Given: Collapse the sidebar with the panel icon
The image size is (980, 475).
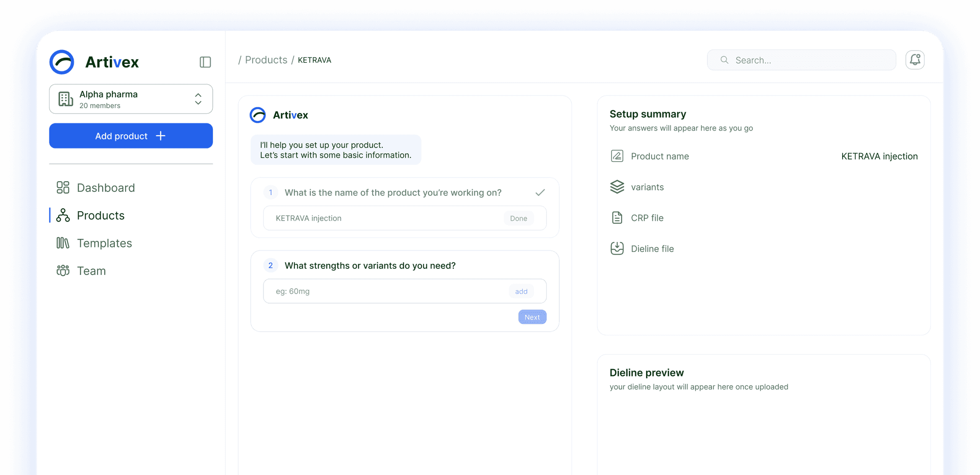Looking at the screenshot, I should (205, 62).
